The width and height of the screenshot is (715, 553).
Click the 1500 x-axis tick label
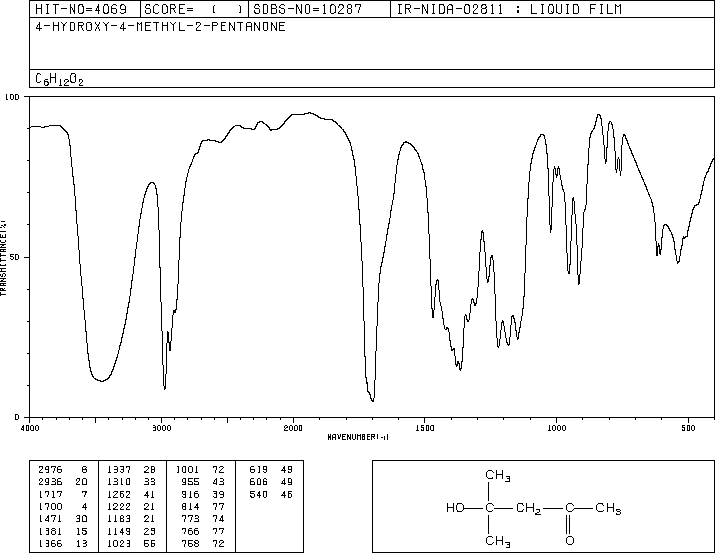click(425, 428)
